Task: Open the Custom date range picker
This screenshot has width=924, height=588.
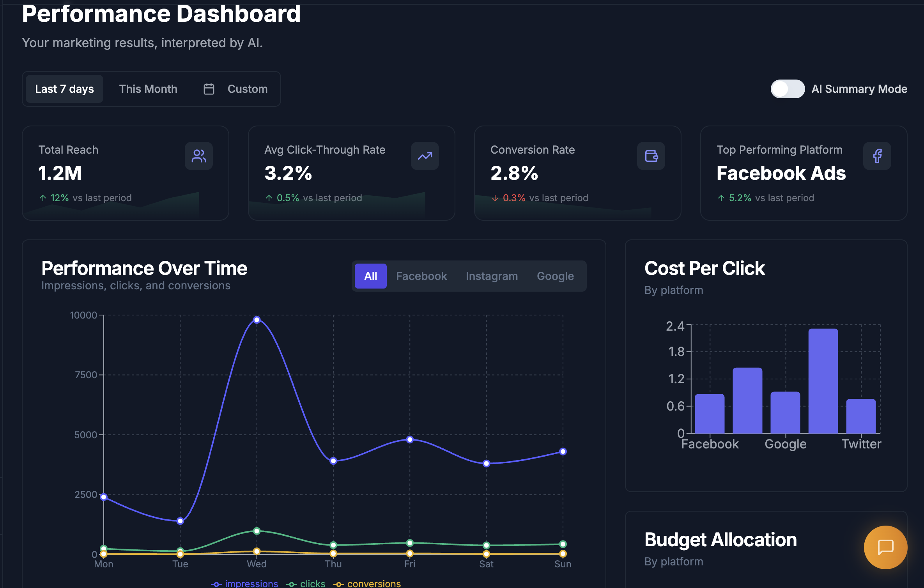Action: [x=247, y=89]
